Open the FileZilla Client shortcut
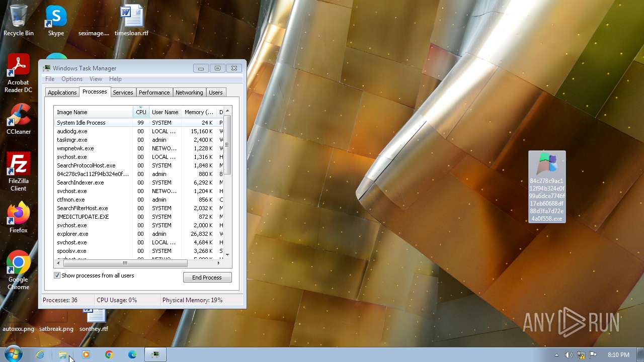This screenshot has width=644, height=362. 19,172
